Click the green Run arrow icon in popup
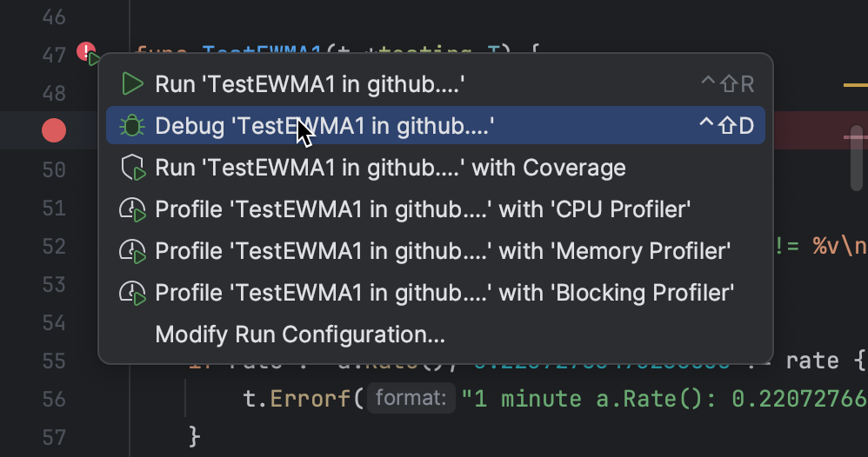The width and height of the screenshot is (868, 457). (132, 84)
